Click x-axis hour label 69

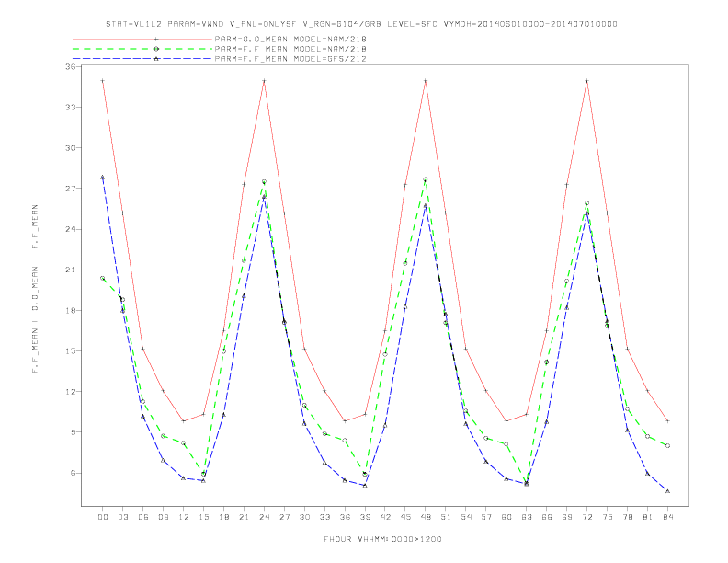[x=567, y=517]
